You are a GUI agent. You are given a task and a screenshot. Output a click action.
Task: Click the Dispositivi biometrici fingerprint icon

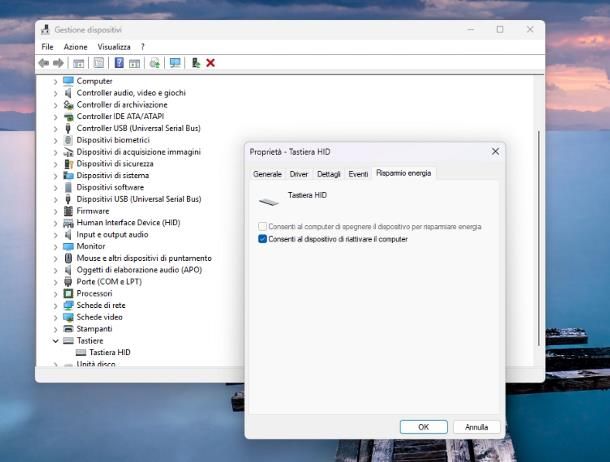(68, 140)
